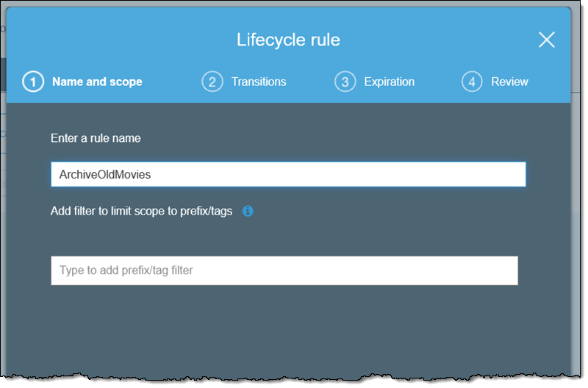Click the step 2 circle icon
The height and width of the screenshot is (388, 588).
[x=212, y=82]
